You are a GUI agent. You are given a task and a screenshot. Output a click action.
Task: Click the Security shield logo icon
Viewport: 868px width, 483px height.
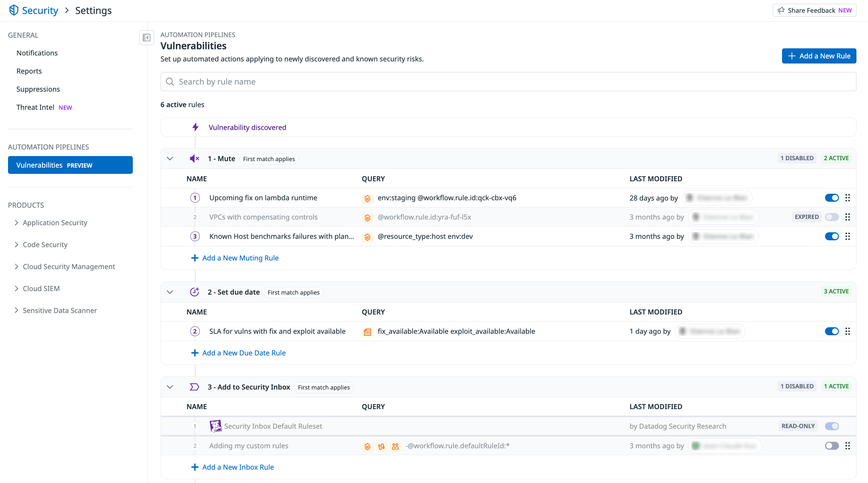click(13, 10)
